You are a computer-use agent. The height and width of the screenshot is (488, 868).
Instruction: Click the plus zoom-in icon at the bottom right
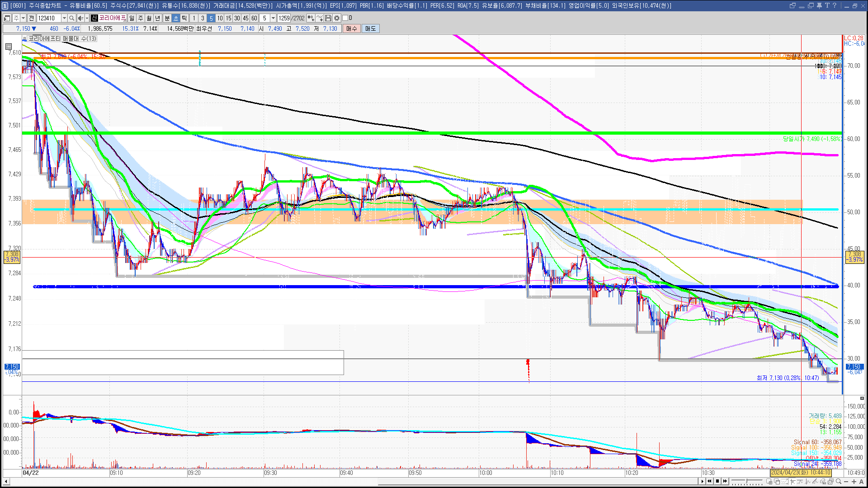click(x=854, y=482)
